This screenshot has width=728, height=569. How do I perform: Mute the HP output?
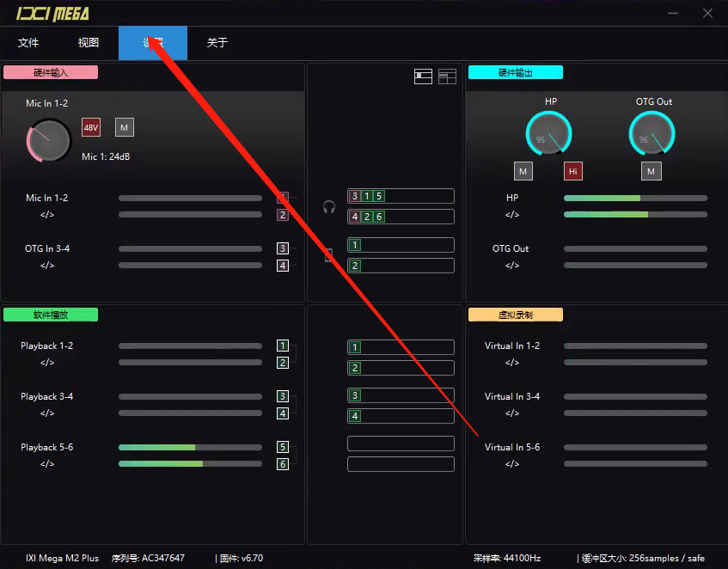pos(523,171)
